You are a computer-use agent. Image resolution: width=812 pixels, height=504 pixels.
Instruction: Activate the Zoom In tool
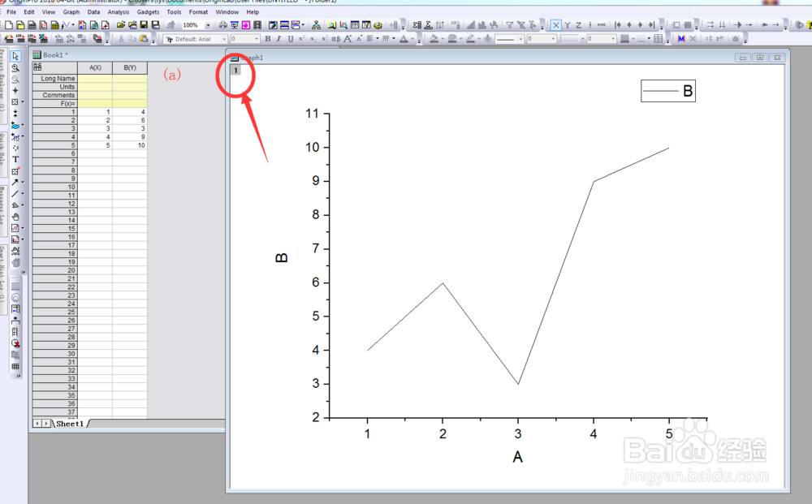[x=15, y=68]
